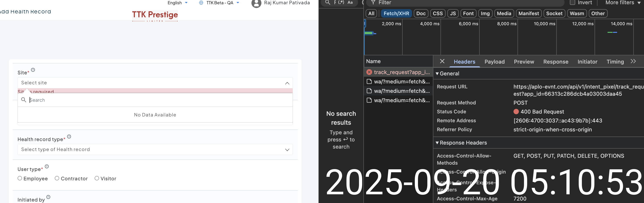The height and width of the screenshot is (203, 644).
Task: Click the DevTools search magnifier icon
Action: pos(328,2)
